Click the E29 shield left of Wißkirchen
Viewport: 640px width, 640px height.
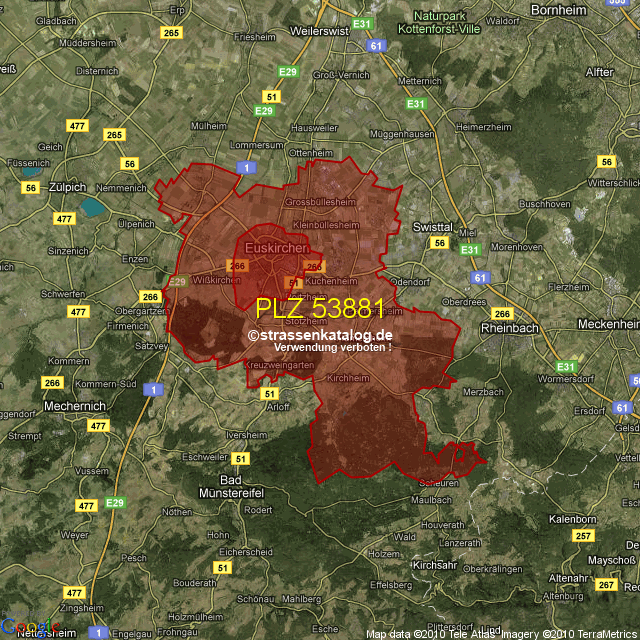click(178, 282)
